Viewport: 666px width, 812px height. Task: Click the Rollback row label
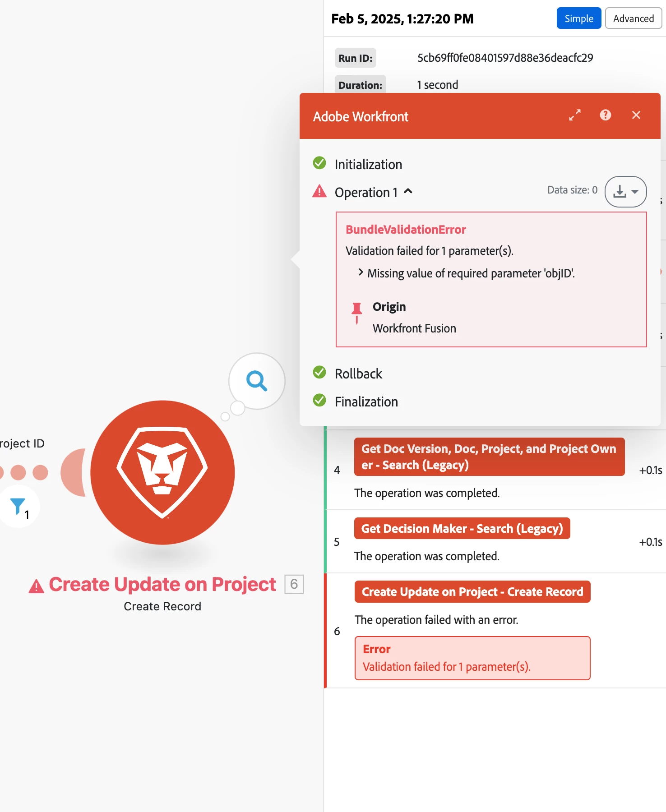358,374
